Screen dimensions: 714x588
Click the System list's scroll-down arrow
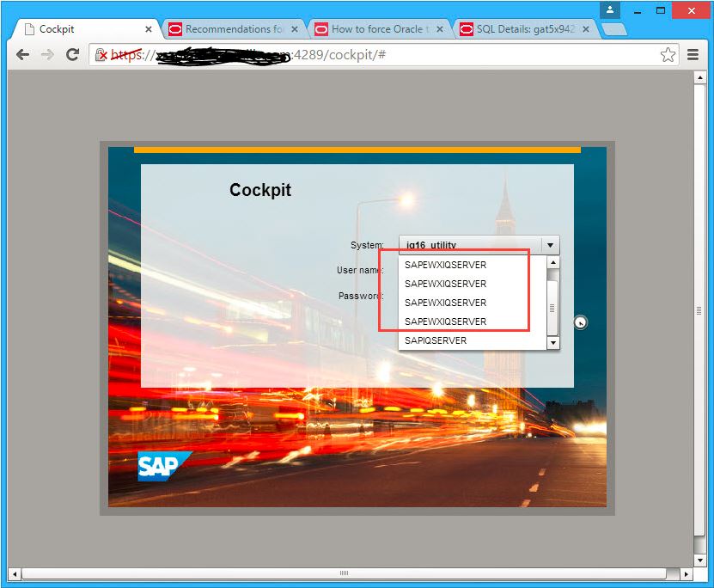tap(552, 342)
